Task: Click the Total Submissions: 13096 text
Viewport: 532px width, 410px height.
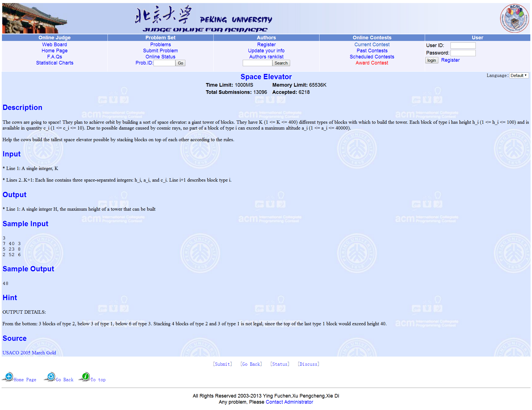Action: [x=236, y=92]
